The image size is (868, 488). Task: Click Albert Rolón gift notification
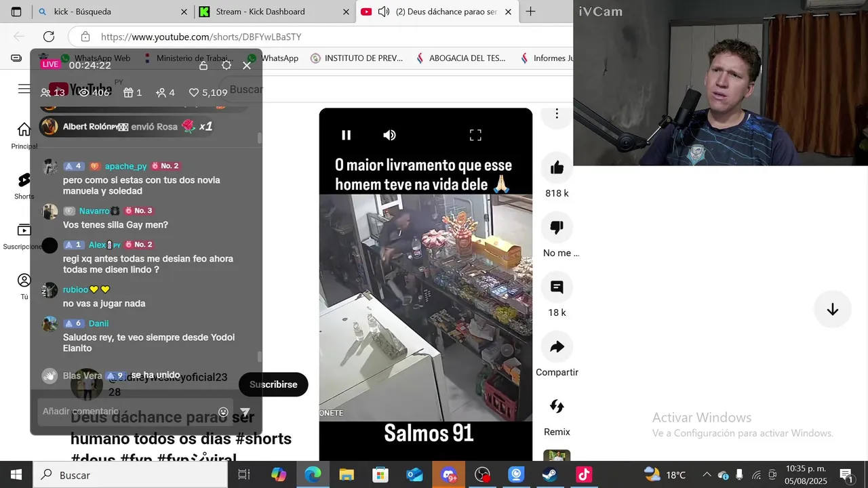coord(127,127)
